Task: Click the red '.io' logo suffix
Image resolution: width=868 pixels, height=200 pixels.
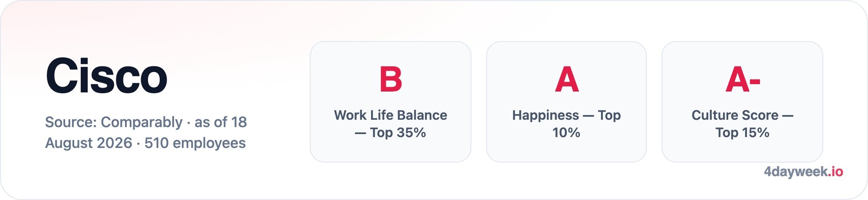Action: point(835,172)
